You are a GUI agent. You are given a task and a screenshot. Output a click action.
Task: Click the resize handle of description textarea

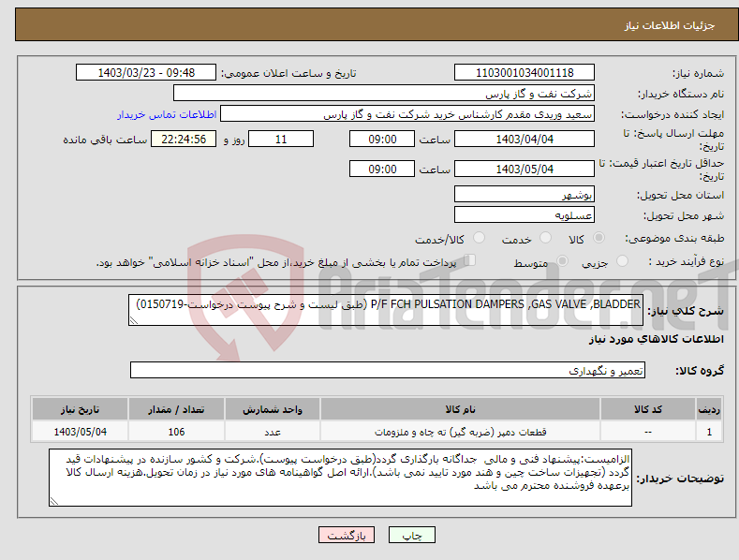(134, 320)
